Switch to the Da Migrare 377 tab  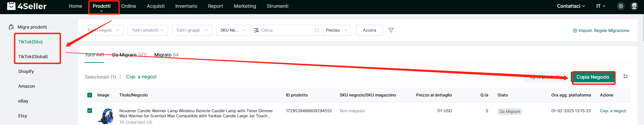coord(129,55)
